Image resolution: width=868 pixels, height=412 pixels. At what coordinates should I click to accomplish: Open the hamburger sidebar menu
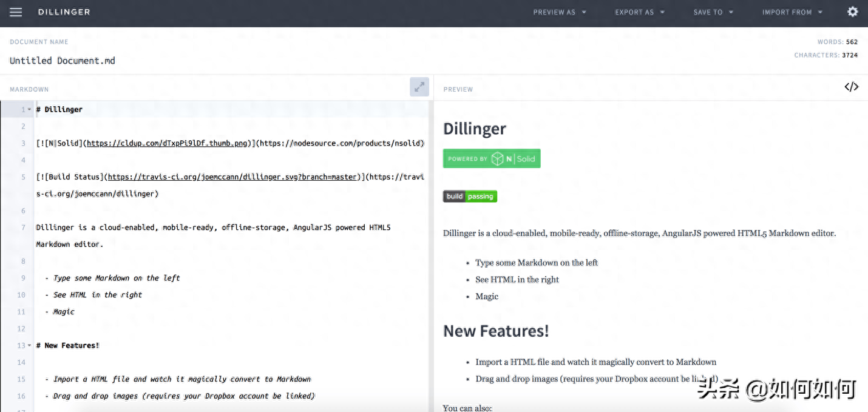[x=16, y=12]
